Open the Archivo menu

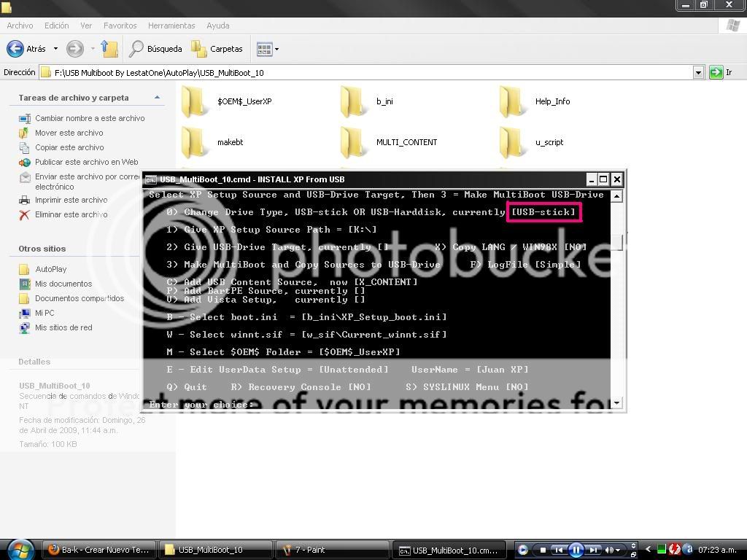tap(20, 26)
